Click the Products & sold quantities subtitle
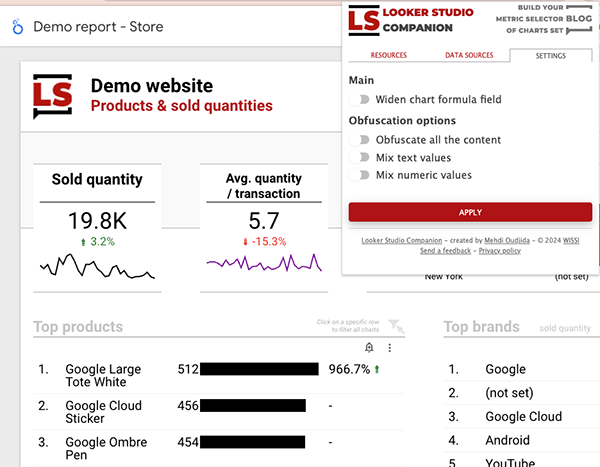Screen dimensions: 600x467 [x=182, y=106]
